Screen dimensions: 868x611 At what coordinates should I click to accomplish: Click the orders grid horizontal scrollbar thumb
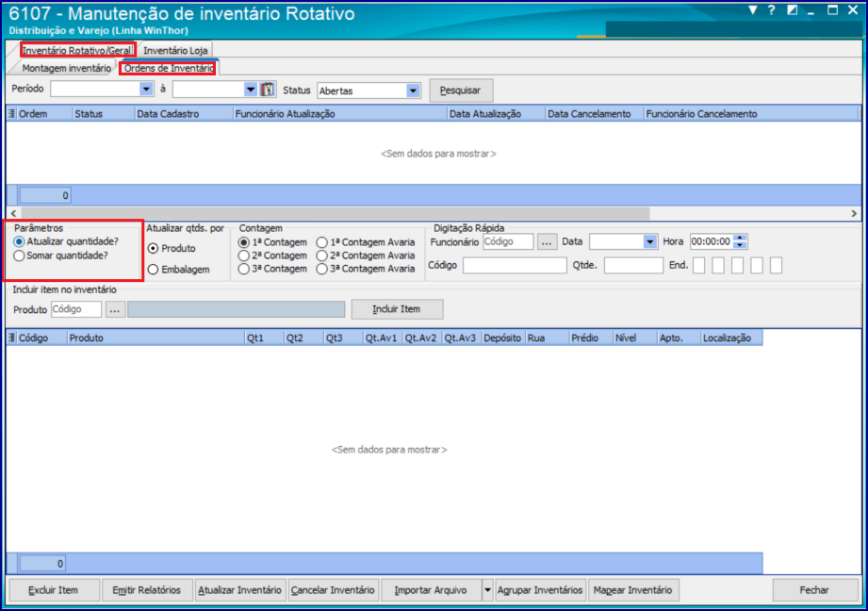tap(336, 213)
